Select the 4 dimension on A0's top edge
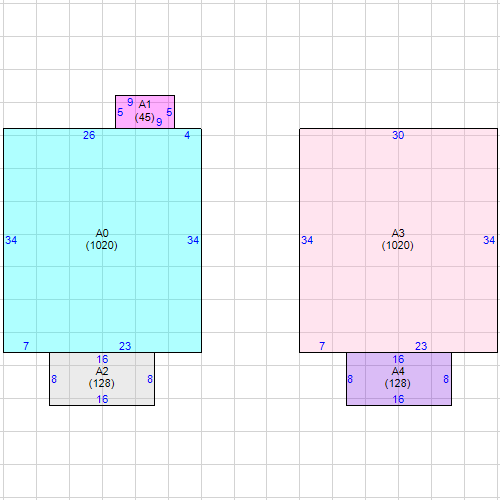500x500 pixels. click(x=187, y=135)
